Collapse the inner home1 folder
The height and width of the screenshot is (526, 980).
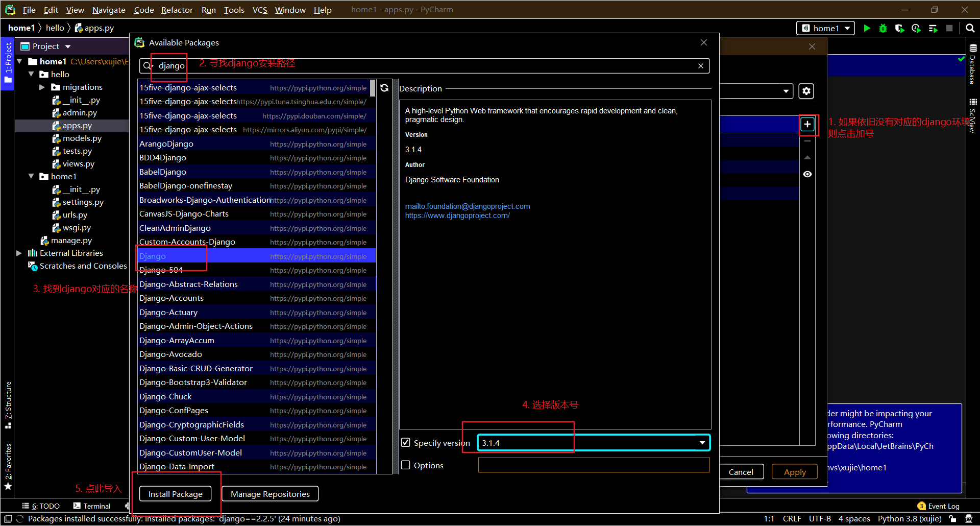(31, 176)
